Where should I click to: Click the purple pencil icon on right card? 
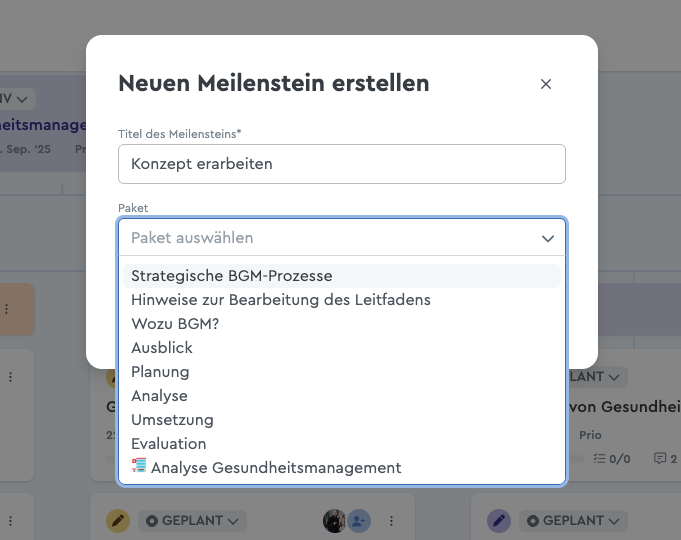498,521
